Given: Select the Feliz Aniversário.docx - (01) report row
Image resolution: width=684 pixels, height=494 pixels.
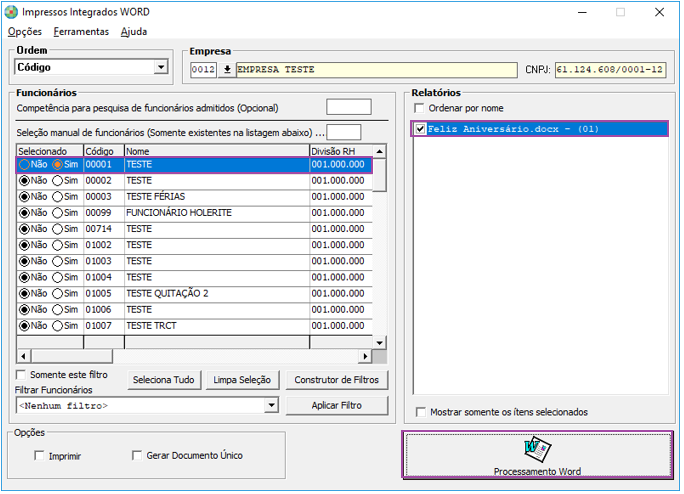Looking at the screenshot, I should click(x=541, y=130).
